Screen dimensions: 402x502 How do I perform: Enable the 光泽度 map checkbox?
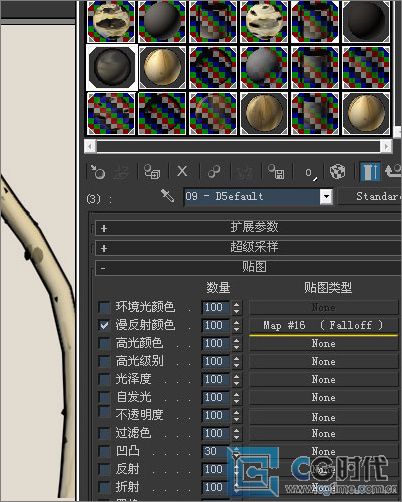click(104, 379)
